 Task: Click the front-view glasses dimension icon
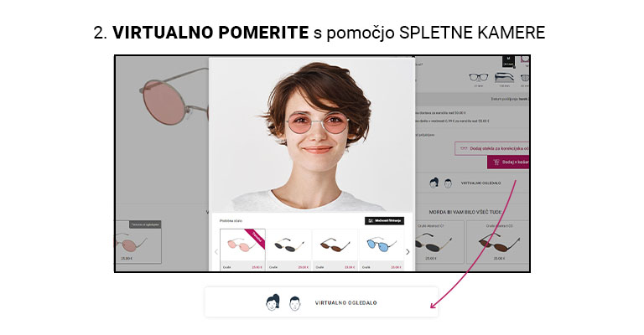[x=479, y=78]
